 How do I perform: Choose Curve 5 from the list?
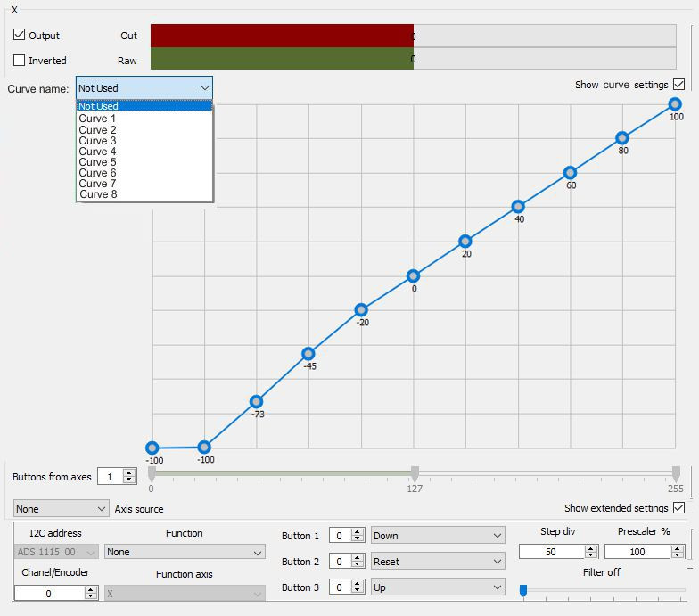pos(144,162)
